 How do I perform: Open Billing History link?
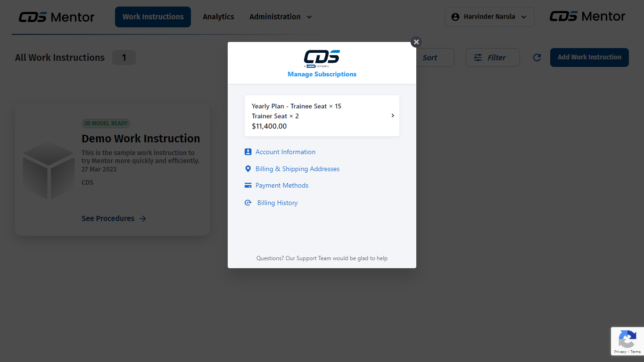pos(277,203)
